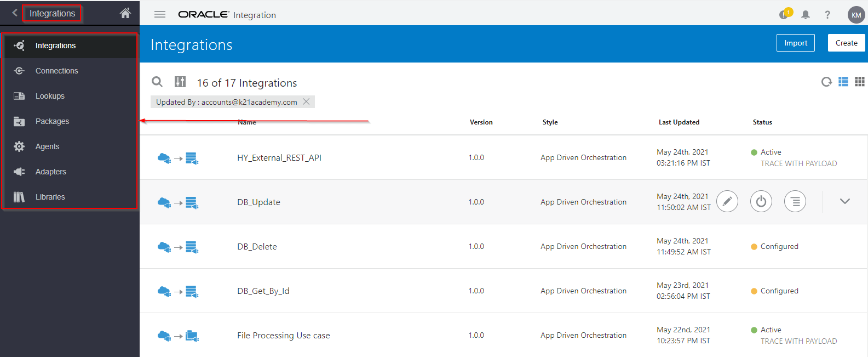Expand the DB_Update row details chevron
Viewport: 868px width, 357px height.
pos(845,201)
